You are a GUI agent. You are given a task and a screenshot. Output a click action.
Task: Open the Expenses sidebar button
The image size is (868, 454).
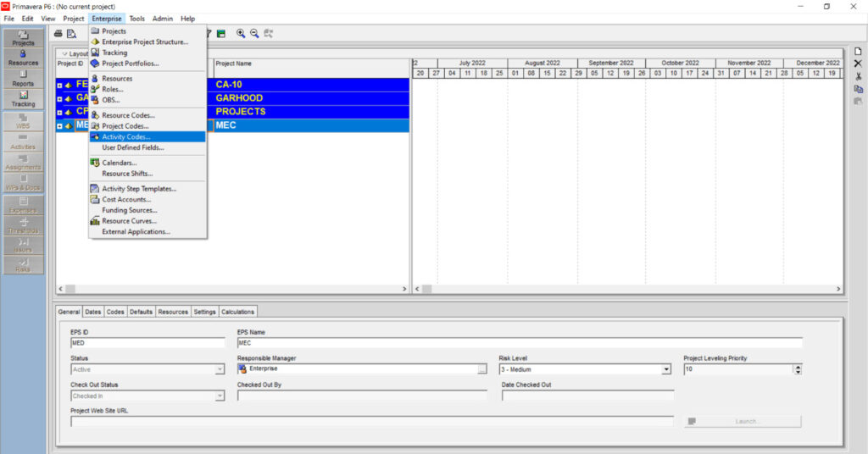[23, 205]
